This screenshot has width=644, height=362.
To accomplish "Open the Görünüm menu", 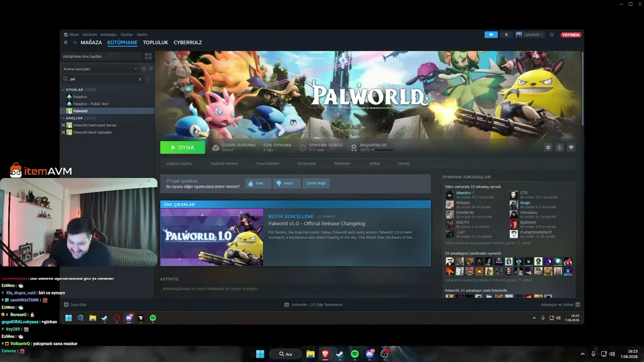I will 90,35.
